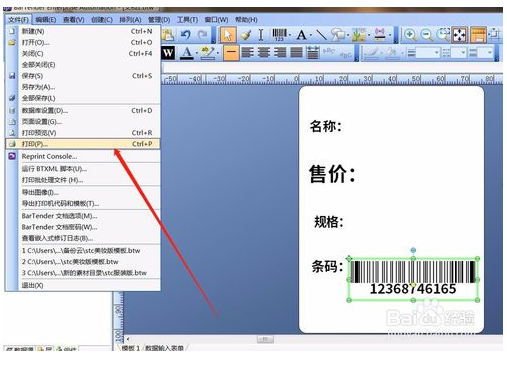
Task: Click the barcode creation tool icon
Action: pos(279,35)
